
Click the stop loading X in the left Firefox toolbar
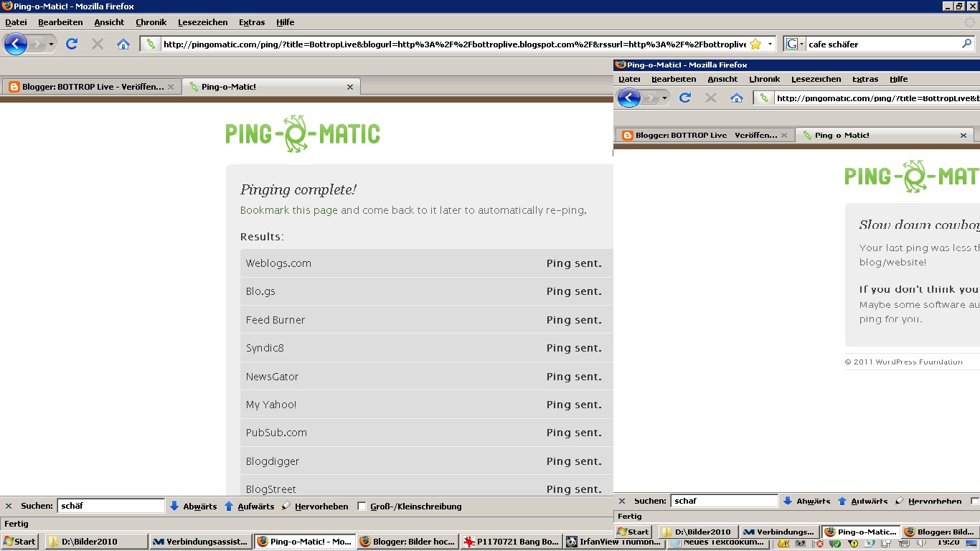click(x=98, y=44)
